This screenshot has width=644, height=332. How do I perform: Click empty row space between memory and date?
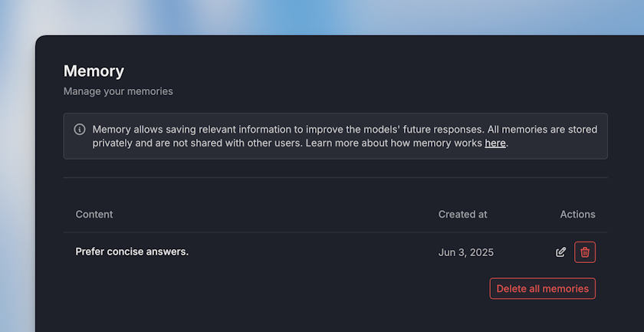click(x=307, y=252)
